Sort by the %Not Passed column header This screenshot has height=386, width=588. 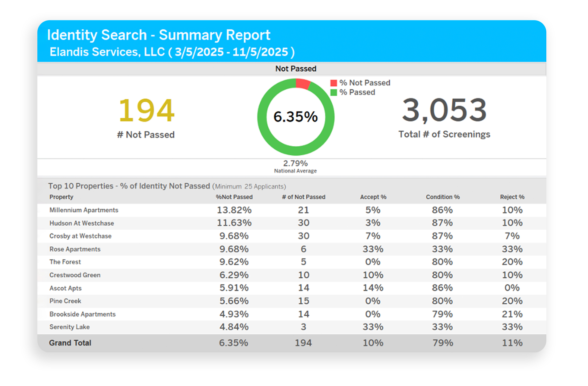[234, 197]
